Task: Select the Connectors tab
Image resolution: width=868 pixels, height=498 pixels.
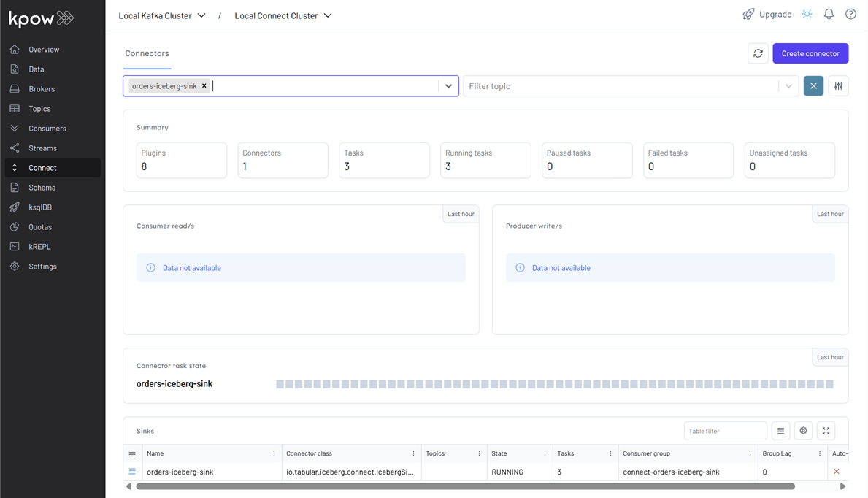Action: [147, 54]
